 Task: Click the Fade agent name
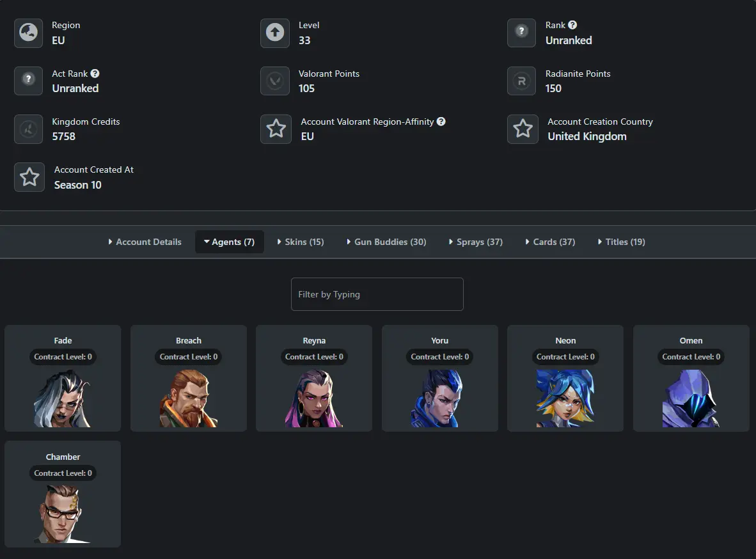pyautogui.click(x=63, y=340)
